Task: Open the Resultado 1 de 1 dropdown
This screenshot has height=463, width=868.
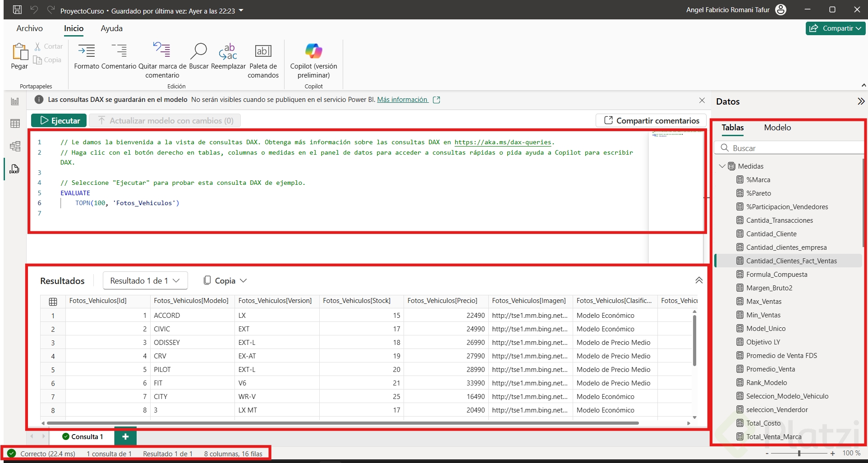Action: [x=145, y=281]
